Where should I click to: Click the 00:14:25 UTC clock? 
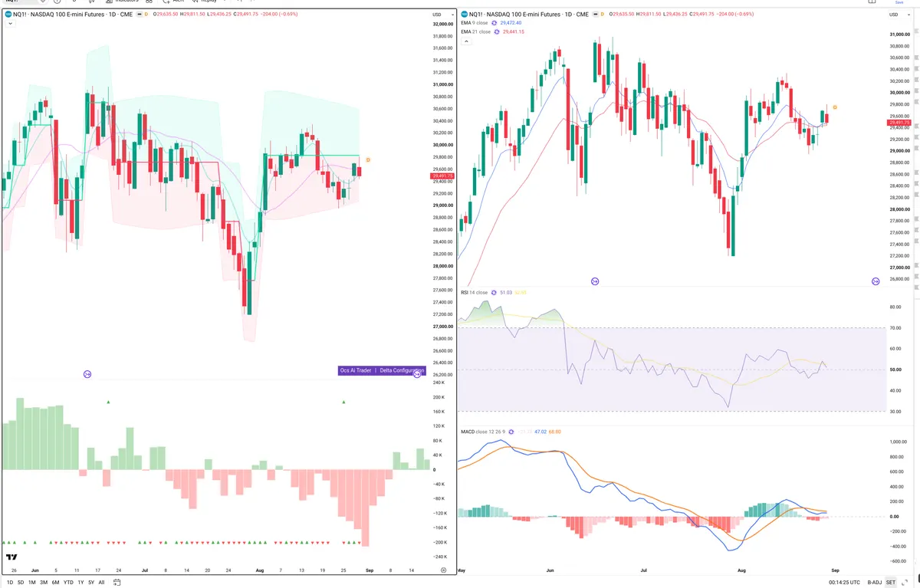tap(844, 582)
